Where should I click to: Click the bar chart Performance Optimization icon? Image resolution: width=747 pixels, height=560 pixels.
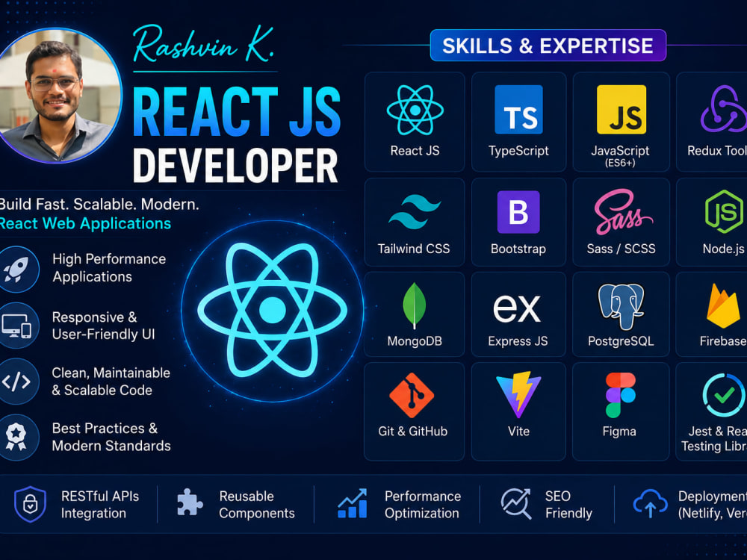[353, 503]
